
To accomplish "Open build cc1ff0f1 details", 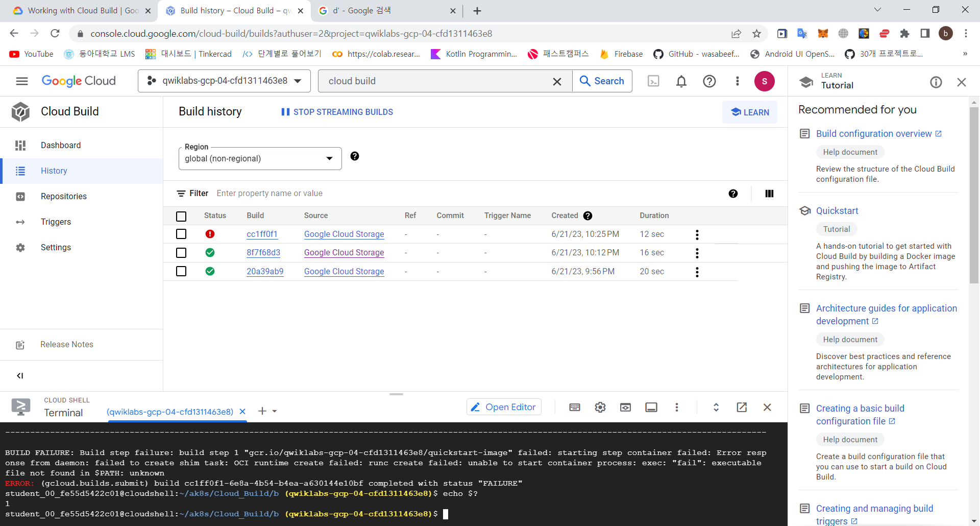I will [262, 234].
